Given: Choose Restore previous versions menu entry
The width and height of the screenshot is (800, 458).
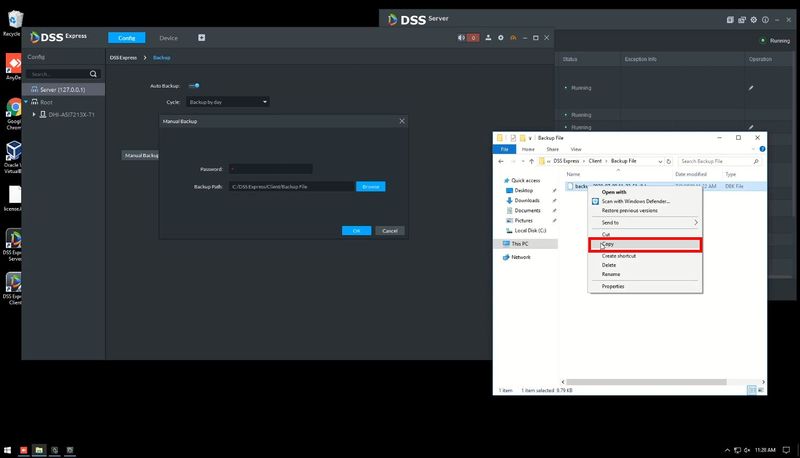Looking at the screenshot, I should coord(645,211).
